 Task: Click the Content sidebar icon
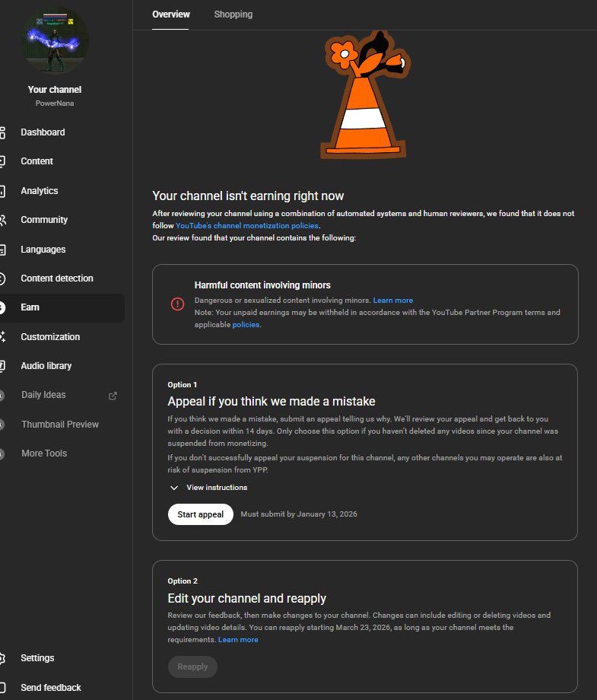[x=2, y=161]
